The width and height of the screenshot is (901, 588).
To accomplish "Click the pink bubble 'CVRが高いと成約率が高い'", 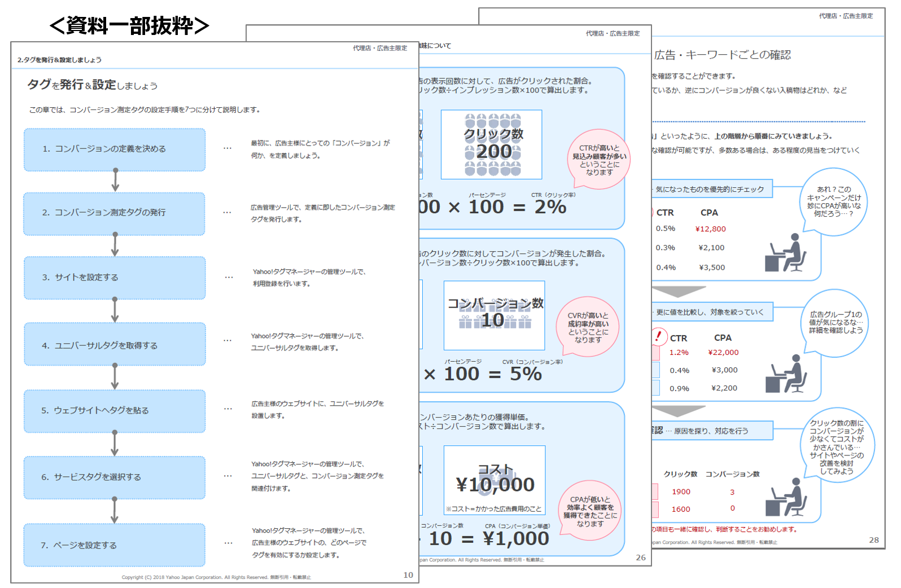I will (588, 328).
